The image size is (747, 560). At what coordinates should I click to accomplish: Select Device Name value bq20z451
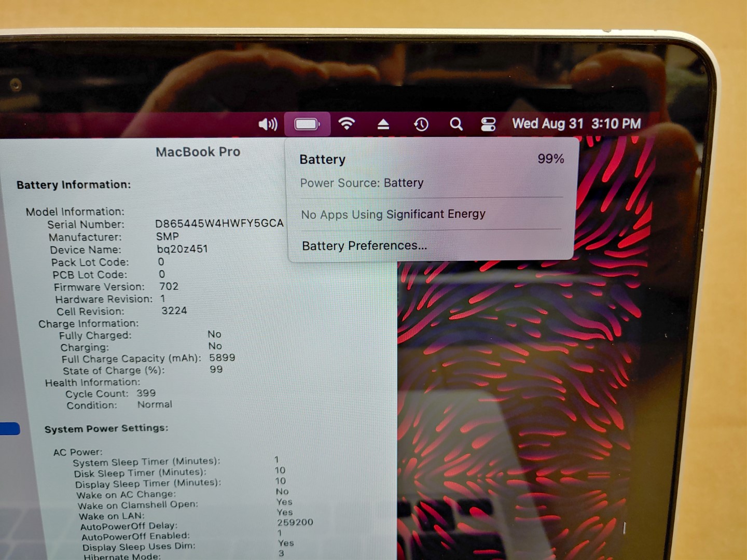[x=182, y=249]
